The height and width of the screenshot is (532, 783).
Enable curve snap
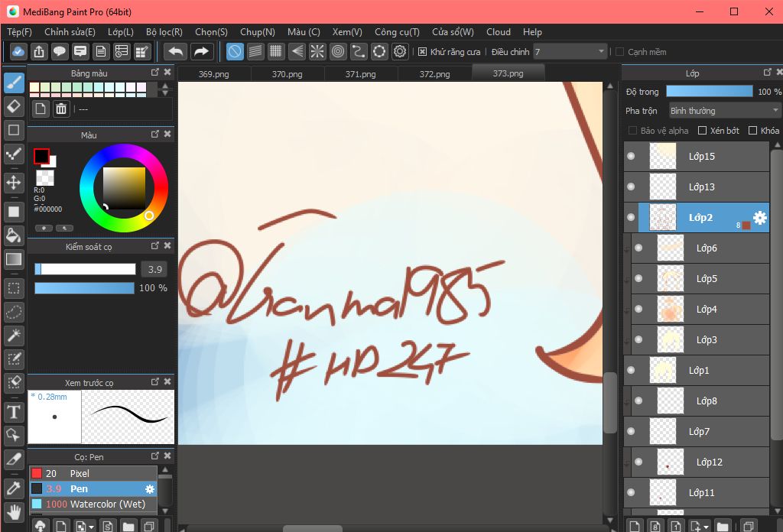click(359, 51)
